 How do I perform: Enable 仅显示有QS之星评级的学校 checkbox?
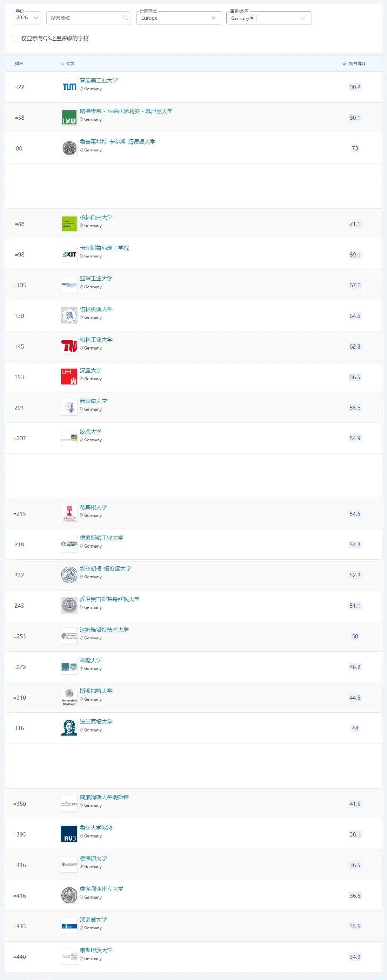[16, 38]
